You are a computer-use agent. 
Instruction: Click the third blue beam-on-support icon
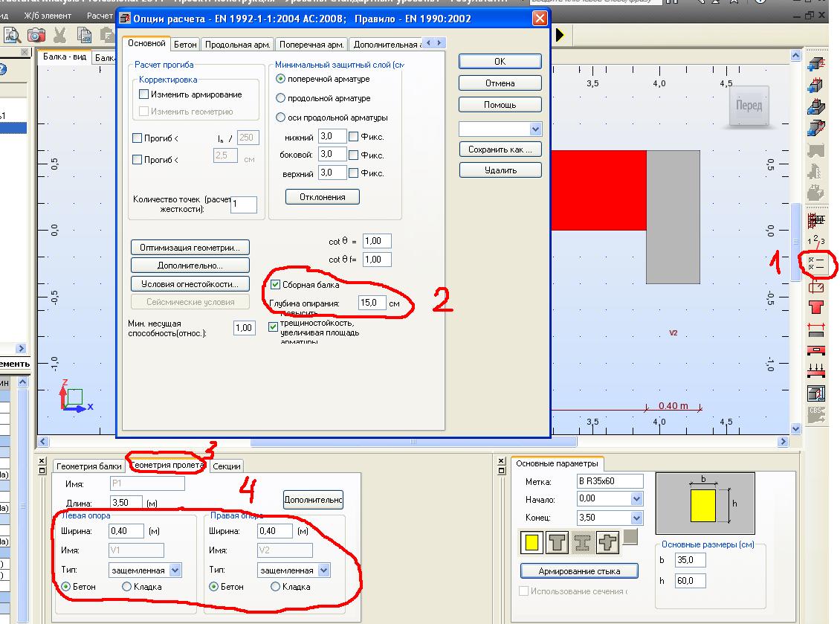816,106
